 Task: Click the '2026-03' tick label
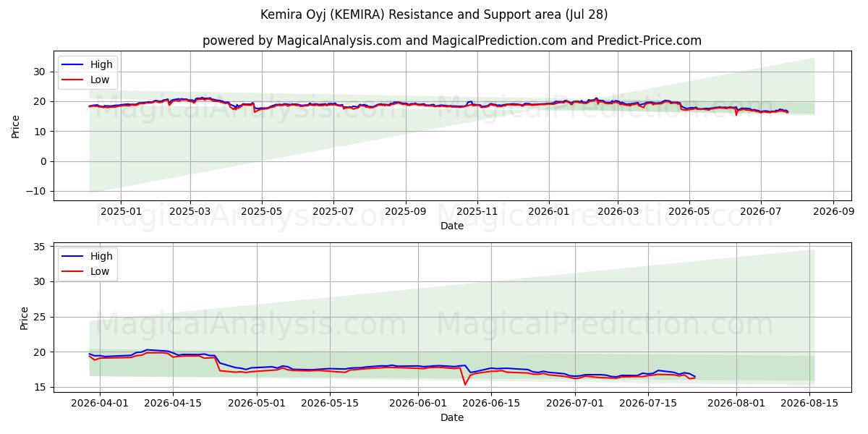click(618, 212)
